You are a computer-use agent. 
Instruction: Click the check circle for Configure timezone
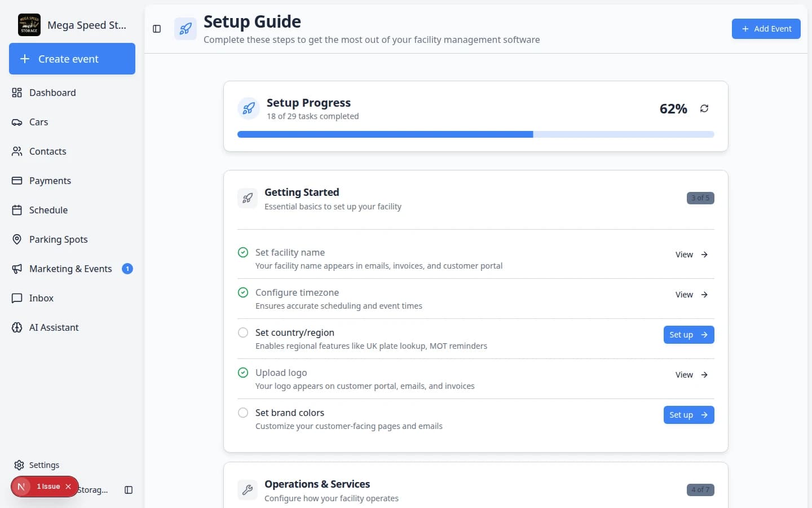(243, 292)
